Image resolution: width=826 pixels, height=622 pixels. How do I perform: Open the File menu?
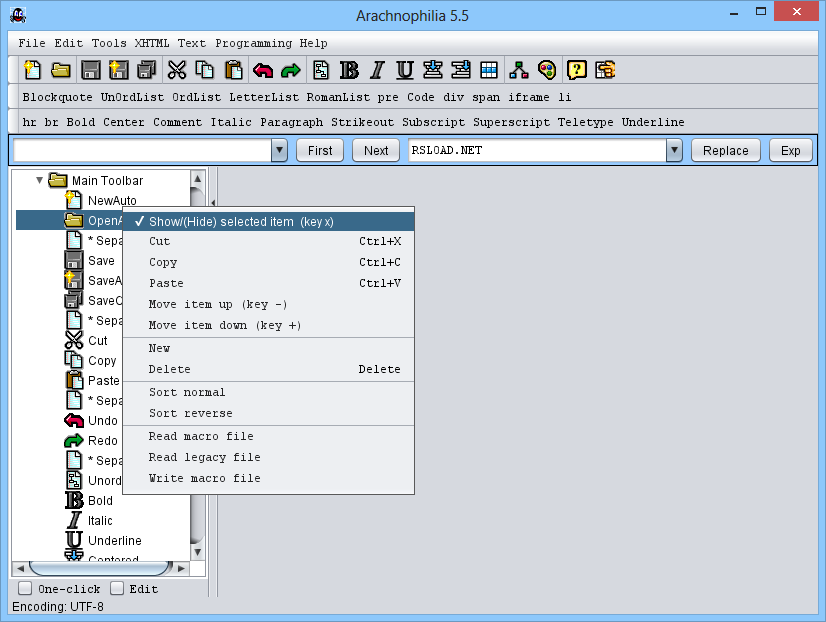tap(32, 43)
